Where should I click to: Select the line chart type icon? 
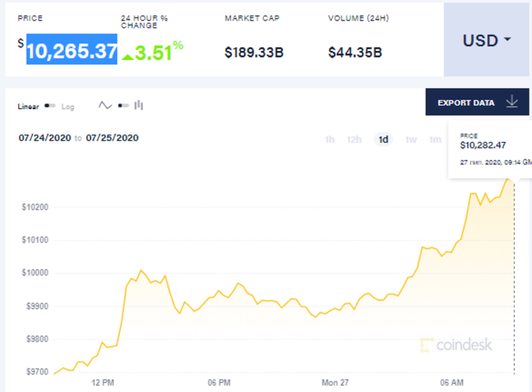(x=106, y=106)
